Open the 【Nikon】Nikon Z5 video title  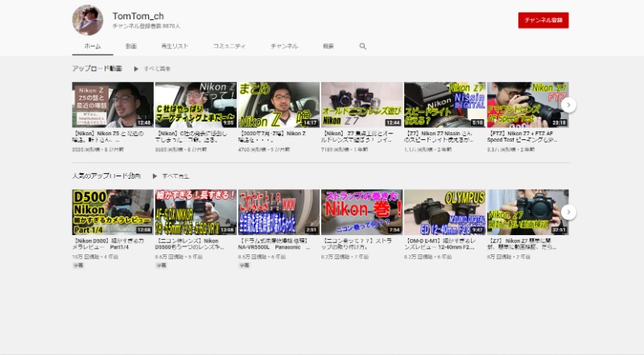pos(109,136)
